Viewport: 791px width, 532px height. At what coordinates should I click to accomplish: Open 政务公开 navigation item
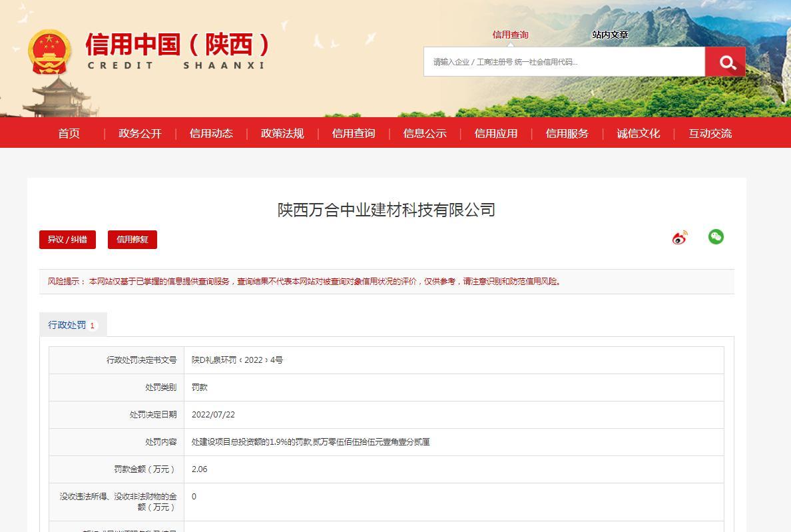140,134
